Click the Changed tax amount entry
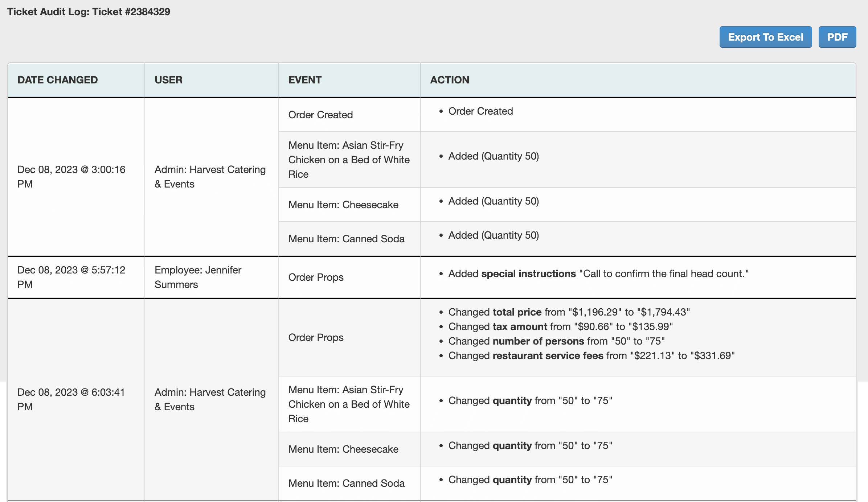 tap(560, 326)
